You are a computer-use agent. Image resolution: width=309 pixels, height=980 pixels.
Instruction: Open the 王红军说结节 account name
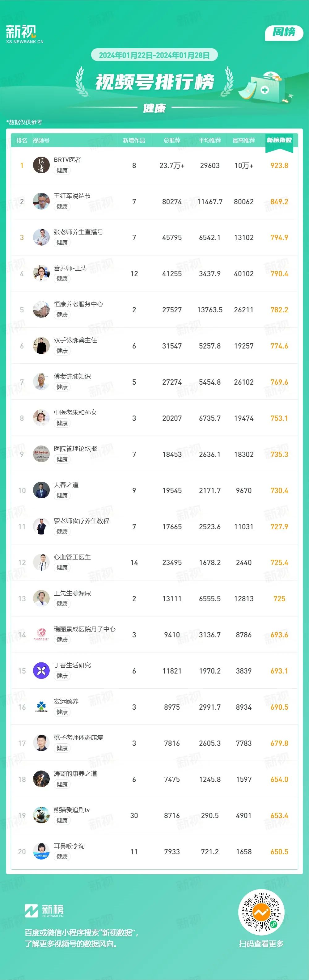click(72, 196)
